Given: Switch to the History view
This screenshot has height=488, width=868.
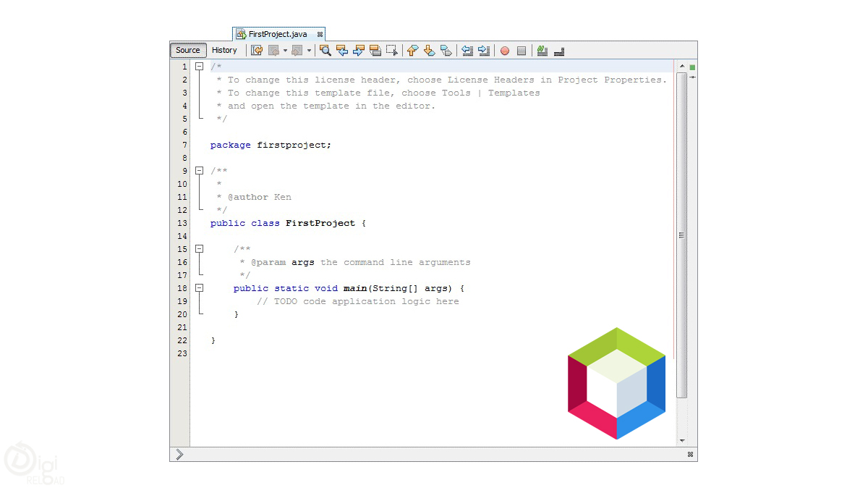Looking at the screenshot, I should tap(225, 50).
